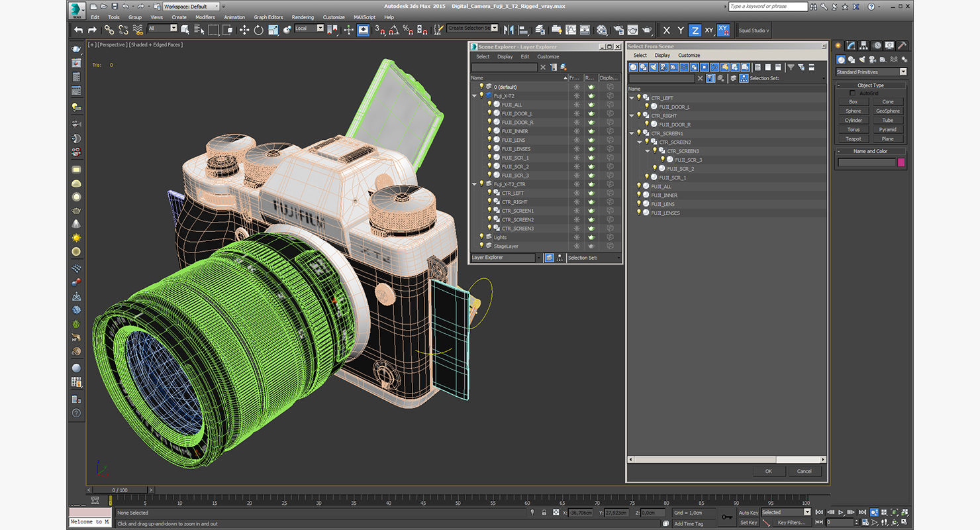Click Cancel in Select From Scene
Viewport: 980px width, 530px height.
[x=805, y=471]
